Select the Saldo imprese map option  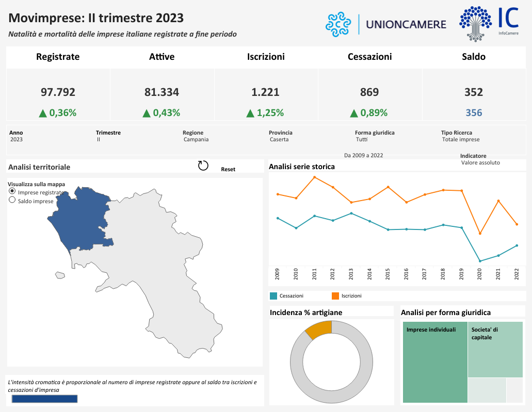coord(12,200)
